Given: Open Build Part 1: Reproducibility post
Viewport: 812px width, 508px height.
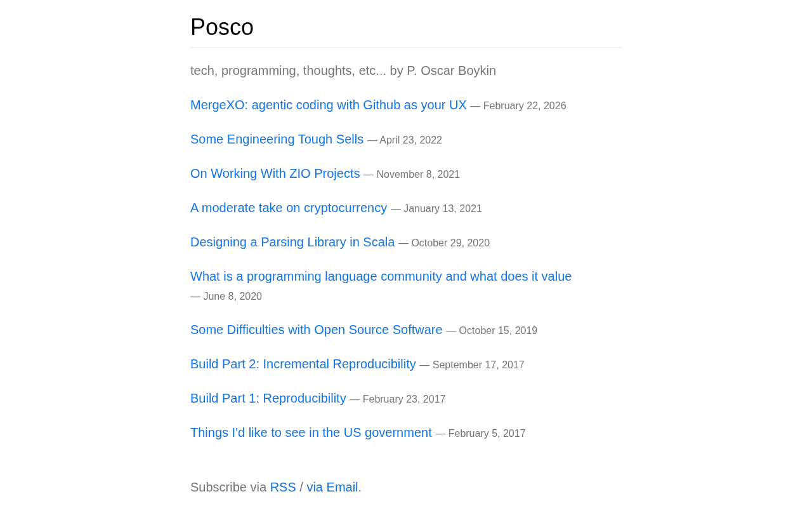Looking at the screenshot, I should coord(268,399).
